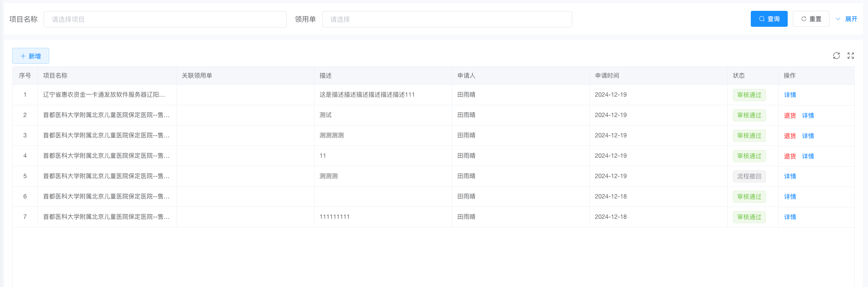Click the 状态 column header
The height and width of the screenshot is (287, 868).
click(x=739, y=76)
